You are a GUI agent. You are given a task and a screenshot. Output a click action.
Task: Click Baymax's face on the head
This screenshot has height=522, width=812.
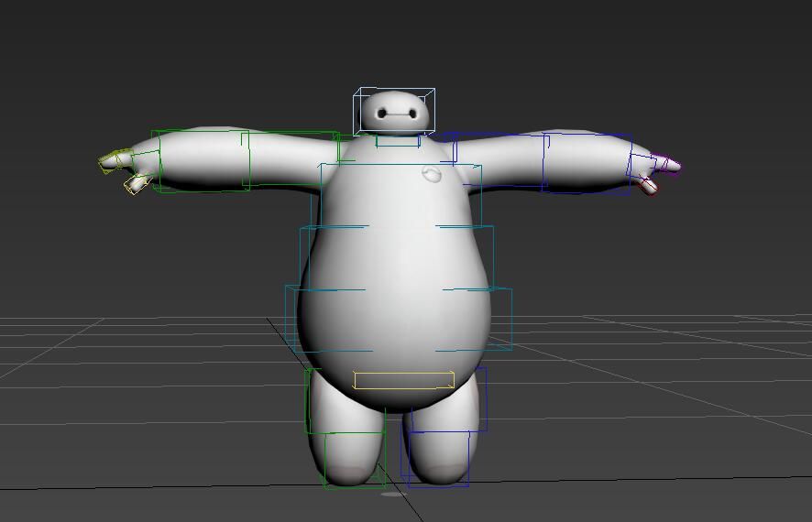click(x=395, y=114)
